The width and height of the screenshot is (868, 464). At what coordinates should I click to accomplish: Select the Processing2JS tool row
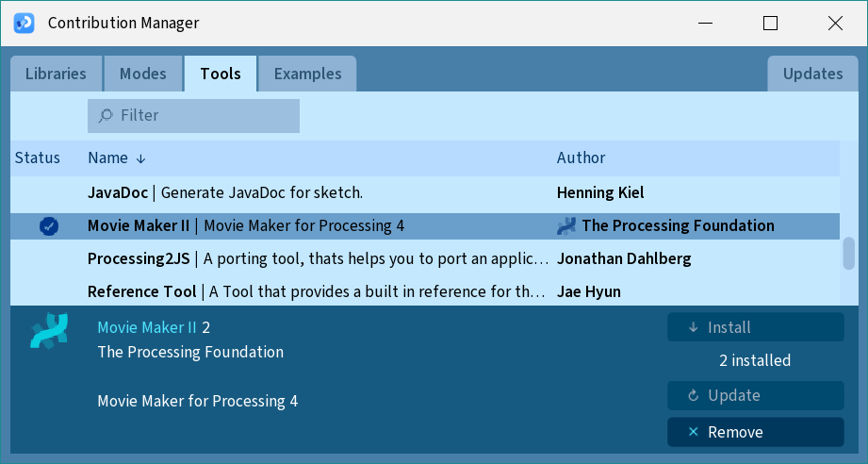[425, 258]
